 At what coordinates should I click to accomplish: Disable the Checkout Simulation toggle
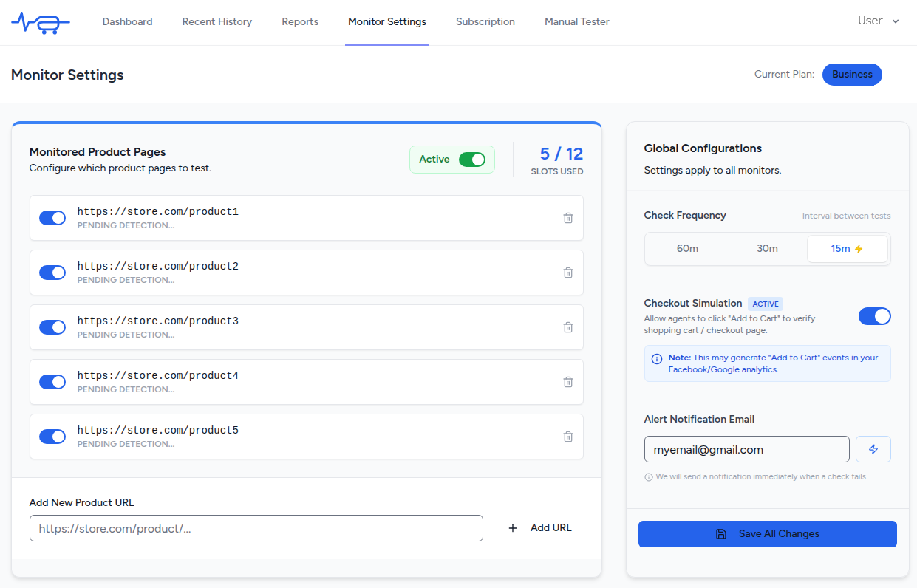(x=874, y=316)
